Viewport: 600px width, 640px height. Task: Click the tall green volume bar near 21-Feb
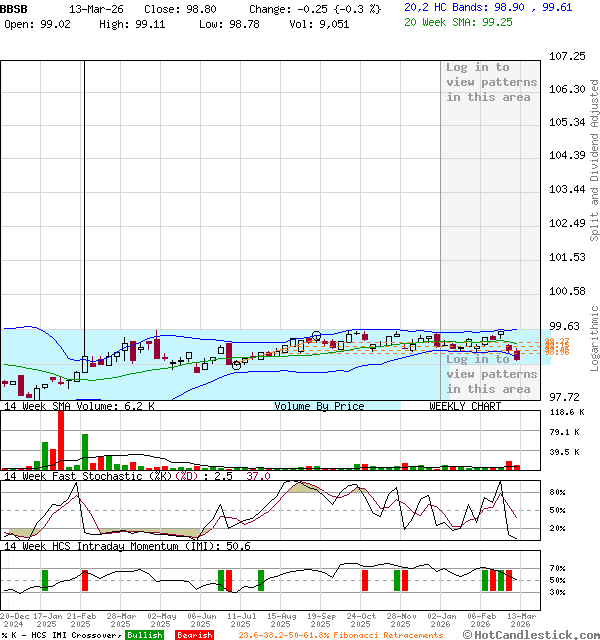pyautogui.click(x=85, y=451)
